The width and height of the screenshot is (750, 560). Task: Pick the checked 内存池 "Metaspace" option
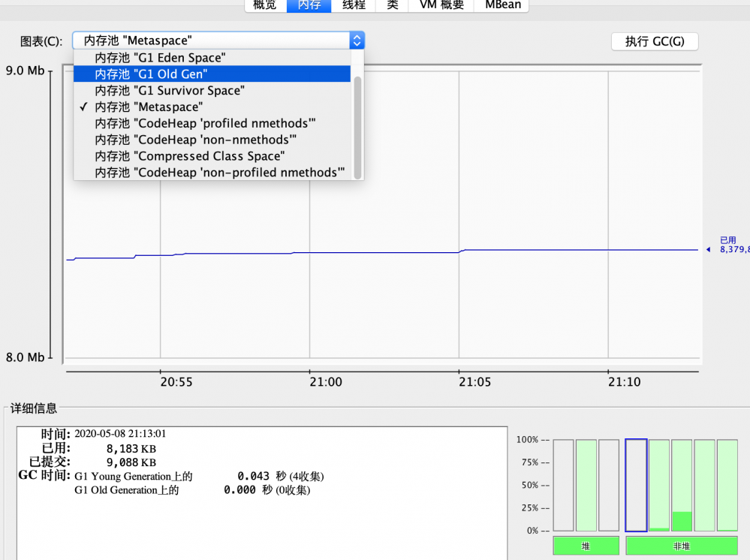[212, 107]
